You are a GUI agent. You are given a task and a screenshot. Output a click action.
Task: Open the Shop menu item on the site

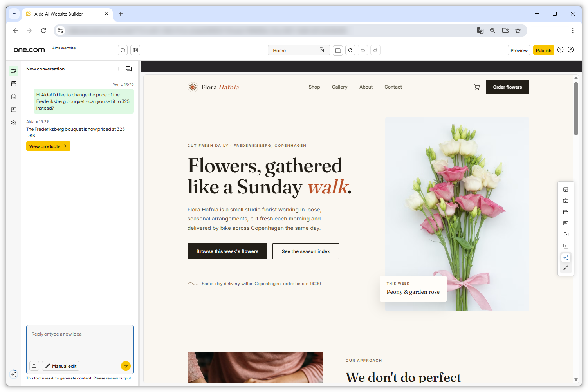coord(314,87)
